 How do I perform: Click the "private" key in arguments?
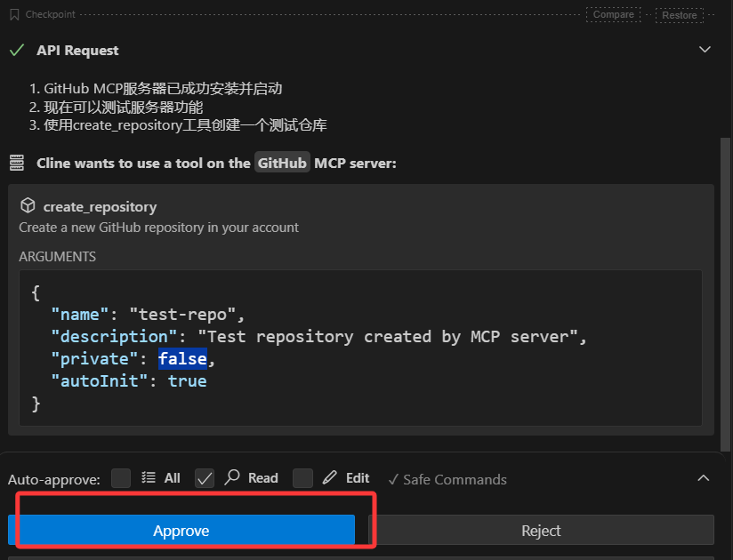pyautogui.click(x=94, y=358)
